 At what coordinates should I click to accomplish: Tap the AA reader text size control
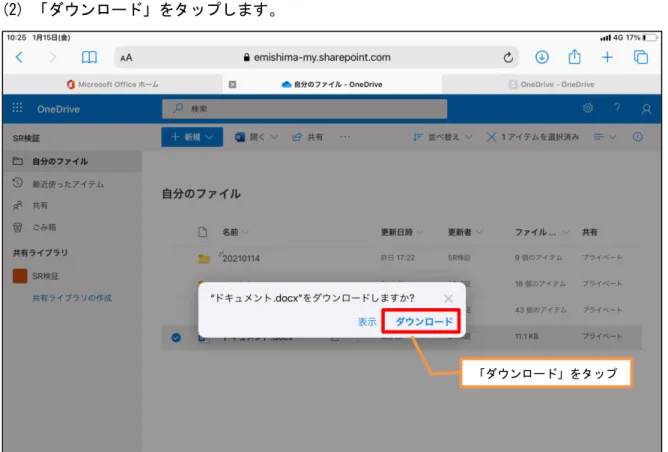[x=126, y=58]
